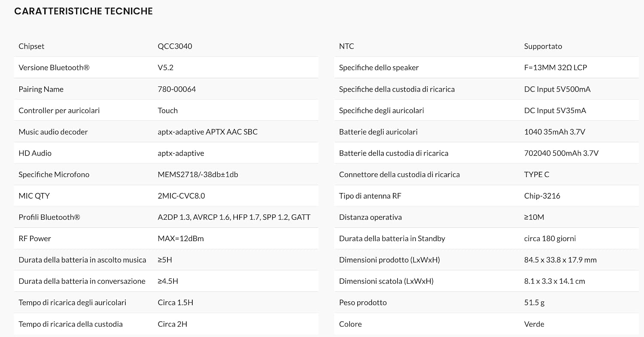Click the Versione Bluetooth® label

54,67
